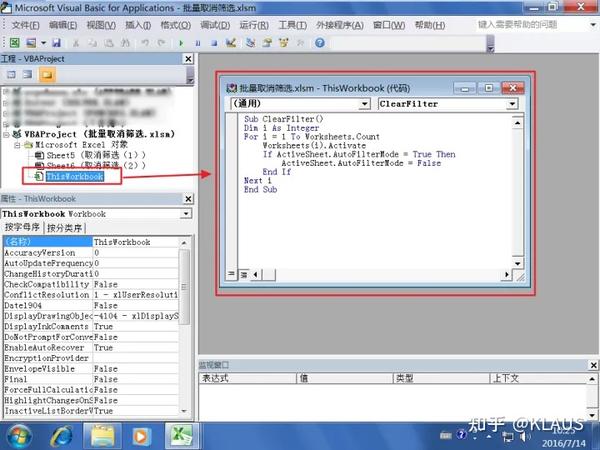Screen dimensions: 600x450
Task: Open the Insert object dropdown arrow in toolbar
Action: (43, 42)
